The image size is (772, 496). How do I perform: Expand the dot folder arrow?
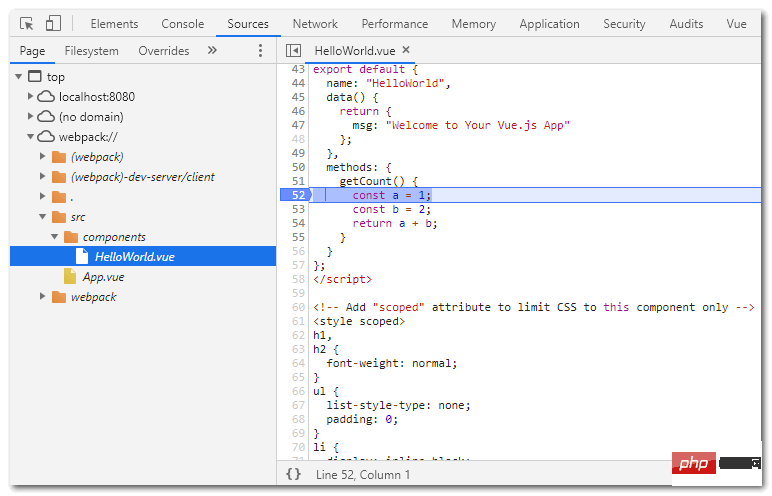tap(42, 197)
